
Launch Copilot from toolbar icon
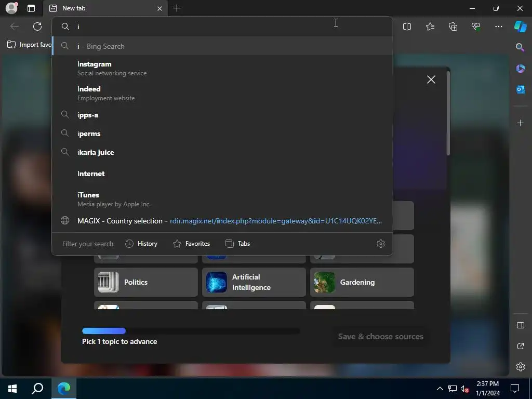click(x=520, y=26)
